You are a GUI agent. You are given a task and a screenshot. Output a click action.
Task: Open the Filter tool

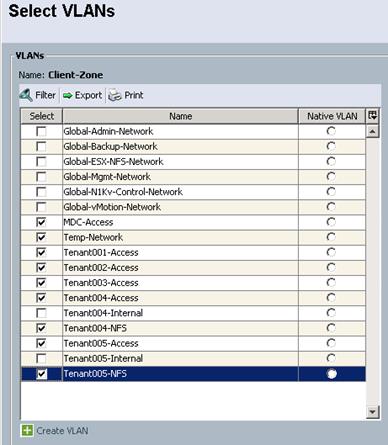pyautogui.click(x=37, y=95)
